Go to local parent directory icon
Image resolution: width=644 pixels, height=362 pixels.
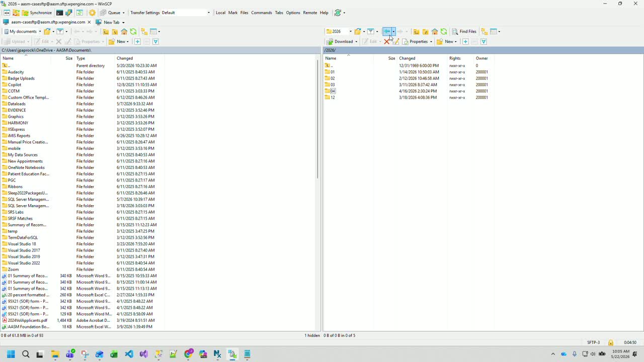(106, 32)
